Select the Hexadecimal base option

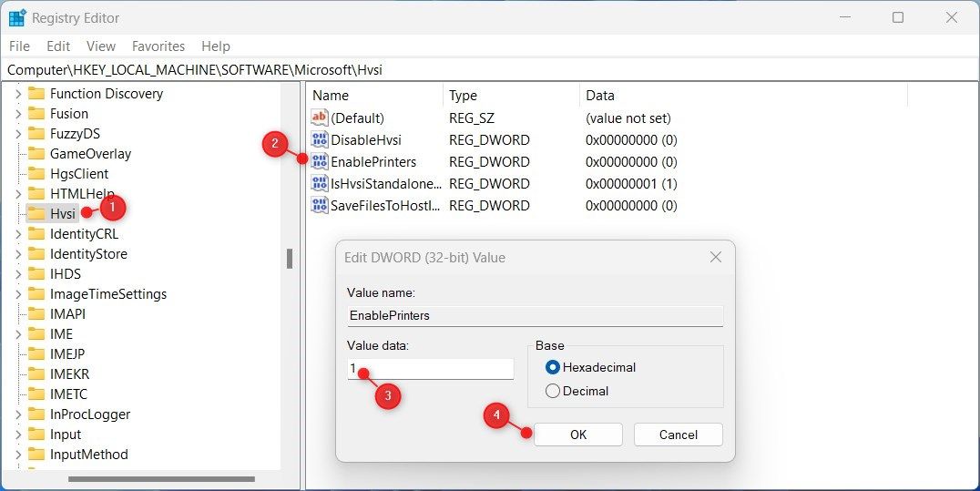(x=553, y=367)
